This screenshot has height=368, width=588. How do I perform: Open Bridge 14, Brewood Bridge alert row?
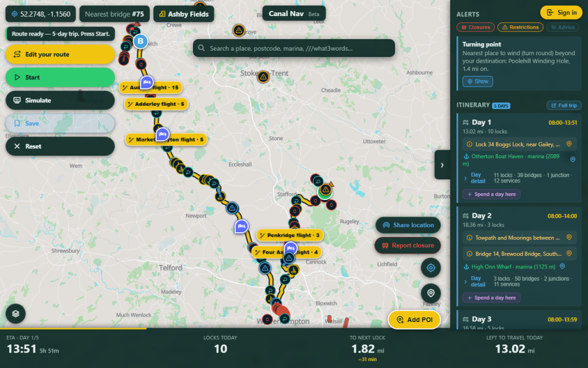point(519,254)
